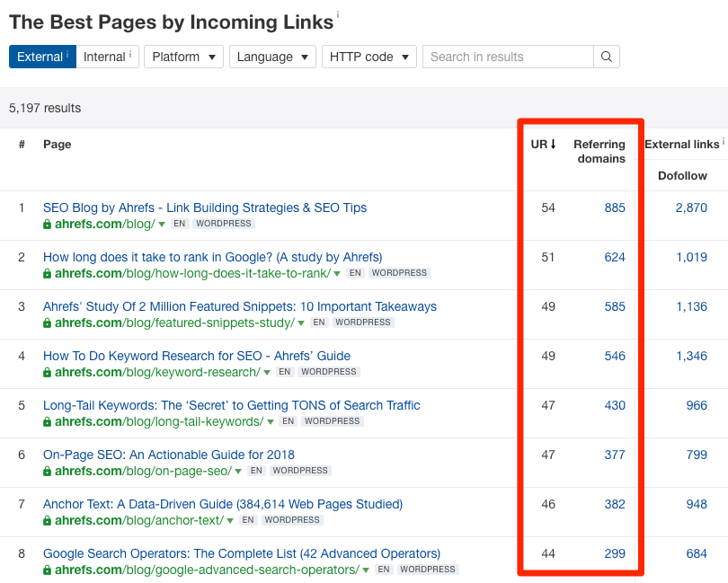This screenshot has width=728, height=583.
Task: Click the lock icon for keyword-research URL
Action: pos(47,372)
